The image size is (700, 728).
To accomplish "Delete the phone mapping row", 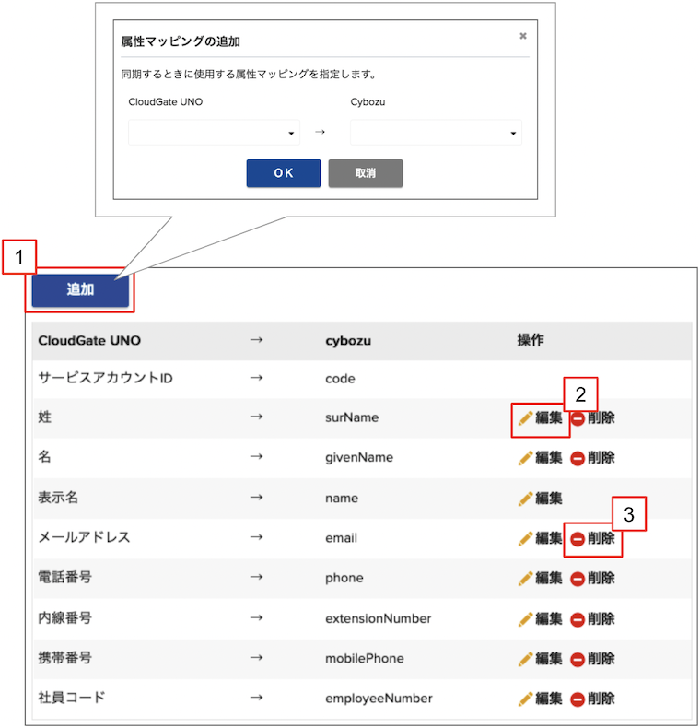I will [x=592, y=578].
